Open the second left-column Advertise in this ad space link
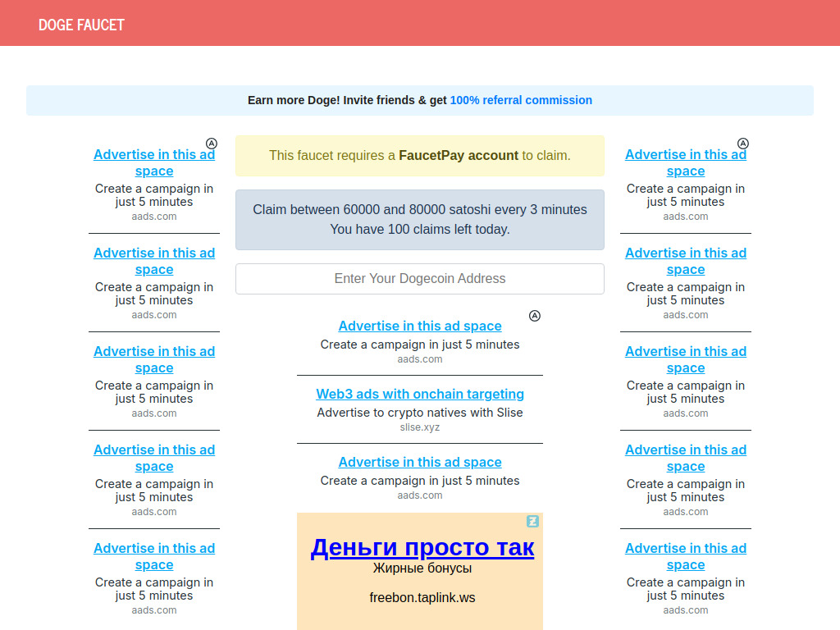The height and width of the screenshot is (630, 840). [x=154, y=261]
